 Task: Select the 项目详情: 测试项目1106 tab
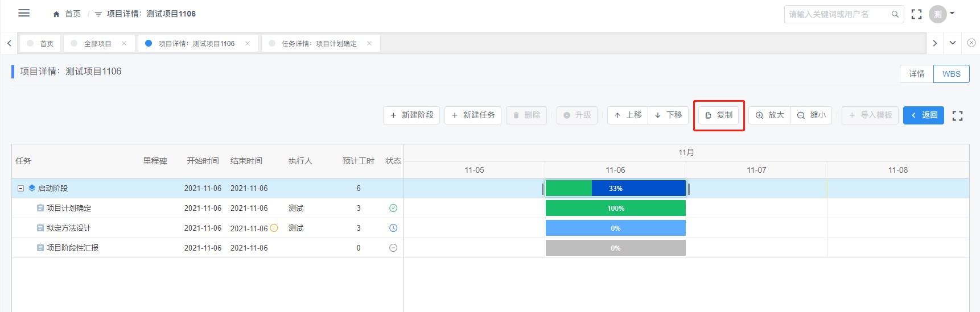click(197, 43)
